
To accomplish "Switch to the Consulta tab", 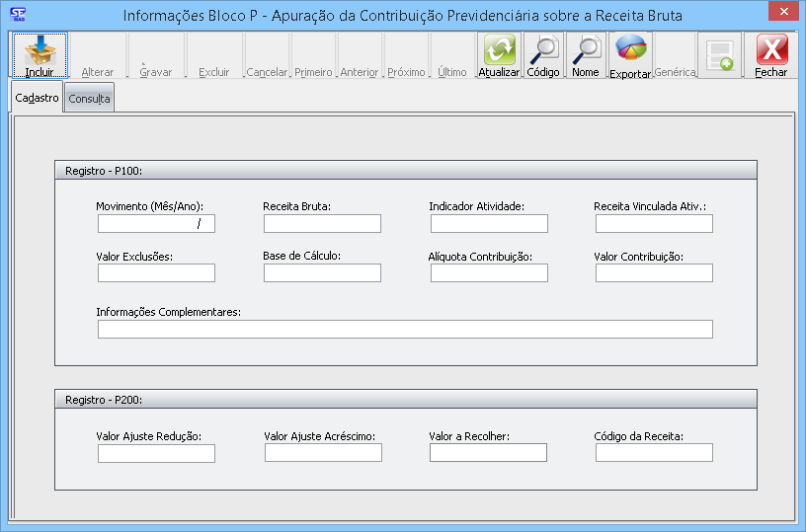I will pos(89,99).
